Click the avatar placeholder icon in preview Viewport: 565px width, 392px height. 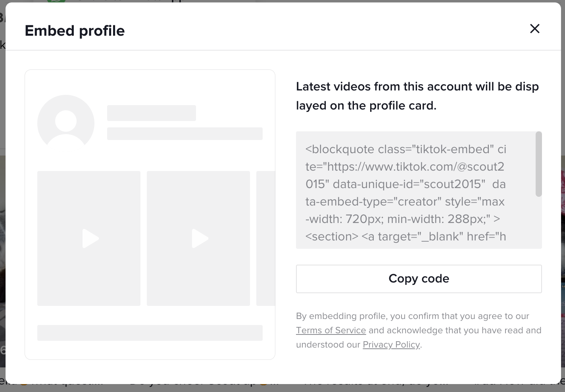(x=66, y=122)
